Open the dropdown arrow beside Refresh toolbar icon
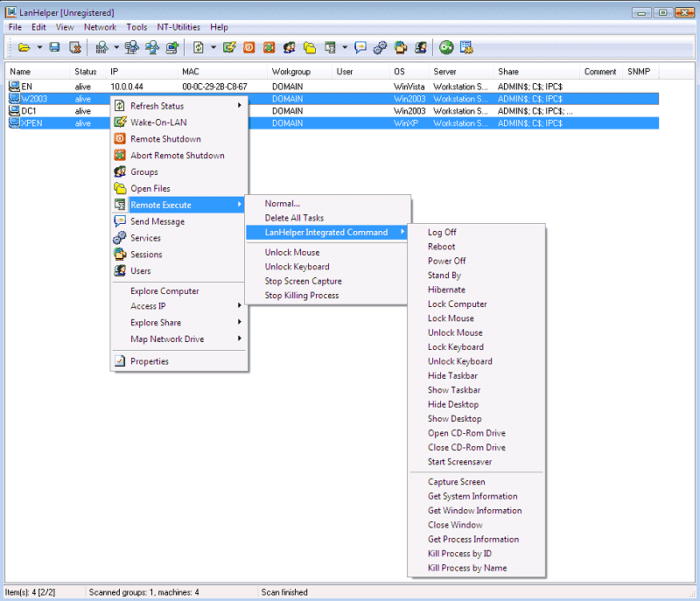The width and height of the screenshot is (700, 601). point(213,47)
